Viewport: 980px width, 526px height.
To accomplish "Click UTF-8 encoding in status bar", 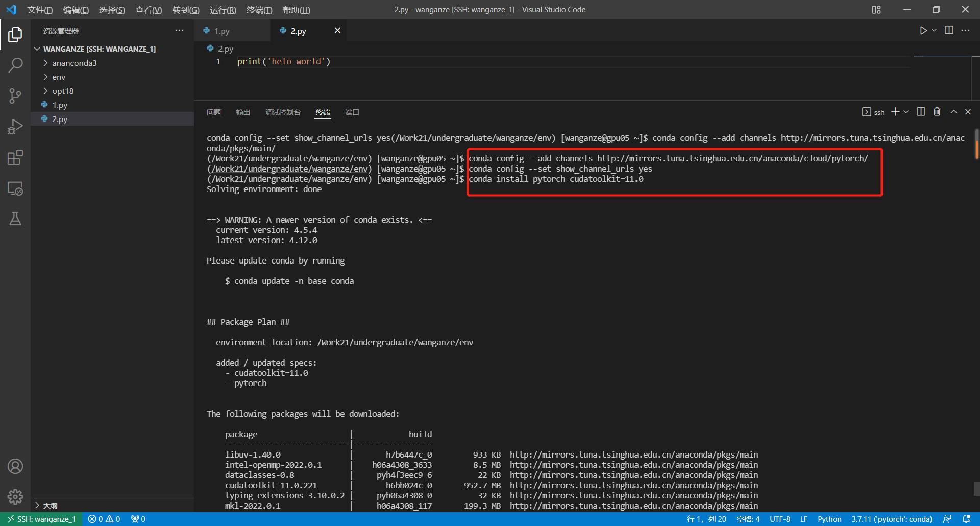I will pyautogui.click(x=779, y=519).
